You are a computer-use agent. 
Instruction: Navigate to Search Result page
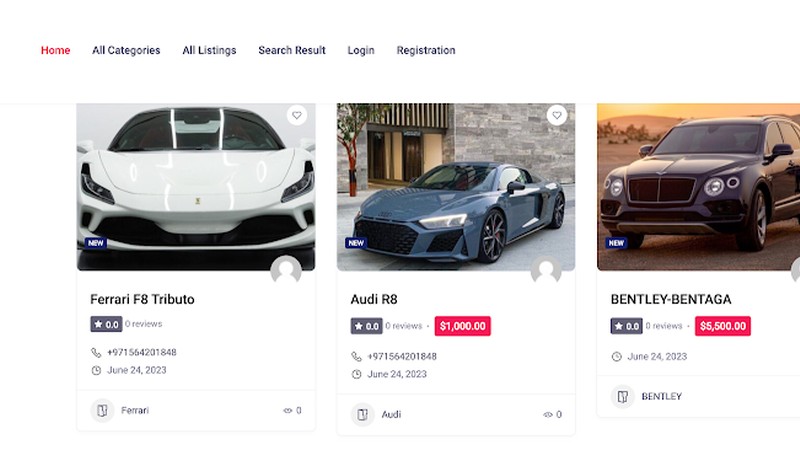coord(292,50)
